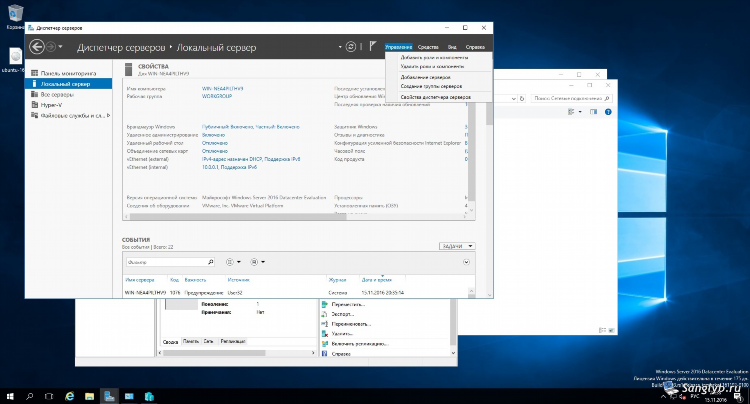Viewport: 750px width, 404px height.
Task: Open Ethernet internal 10.0.0.1 link
Action: 229,167
